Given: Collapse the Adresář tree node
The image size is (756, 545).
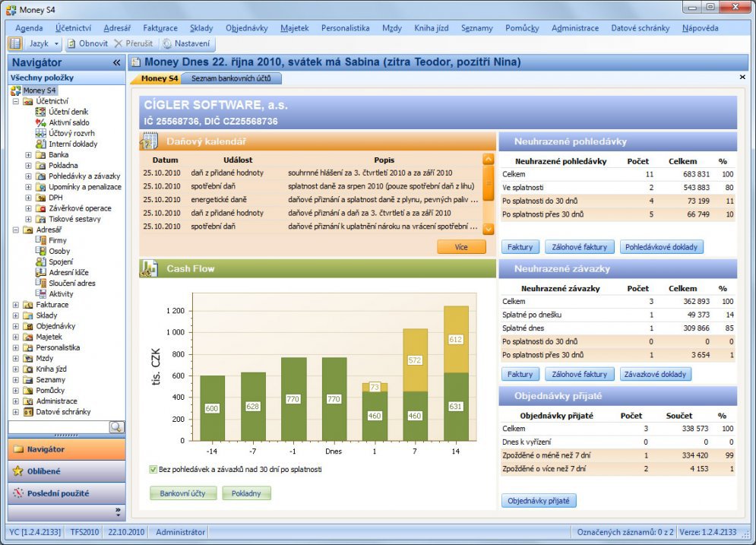Looking at the screenshot, I should coord(16,230).
